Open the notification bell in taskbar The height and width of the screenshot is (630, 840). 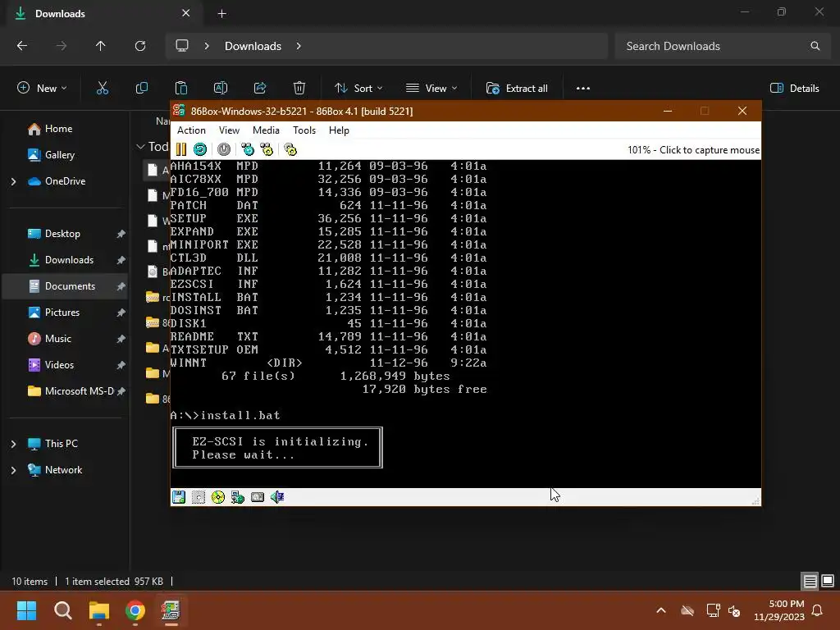coord(817,610)
